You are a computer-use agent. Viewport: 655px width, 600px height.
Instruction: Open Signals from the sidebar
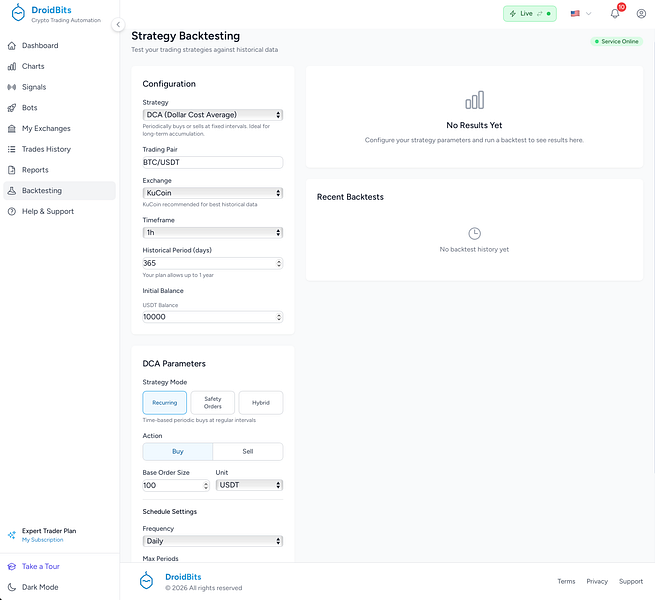pos(59,87)
